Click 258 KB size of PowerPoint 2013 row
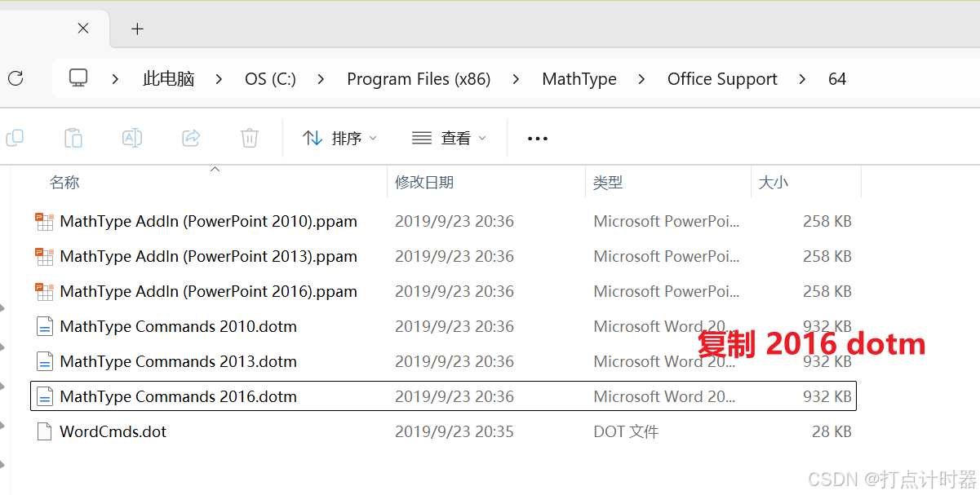980x495 pixels. [827, 256]
